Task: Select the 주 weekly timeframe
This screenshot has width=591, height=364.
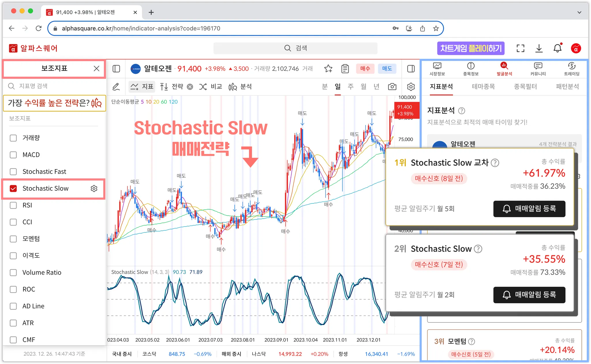Action: (350, 87)
